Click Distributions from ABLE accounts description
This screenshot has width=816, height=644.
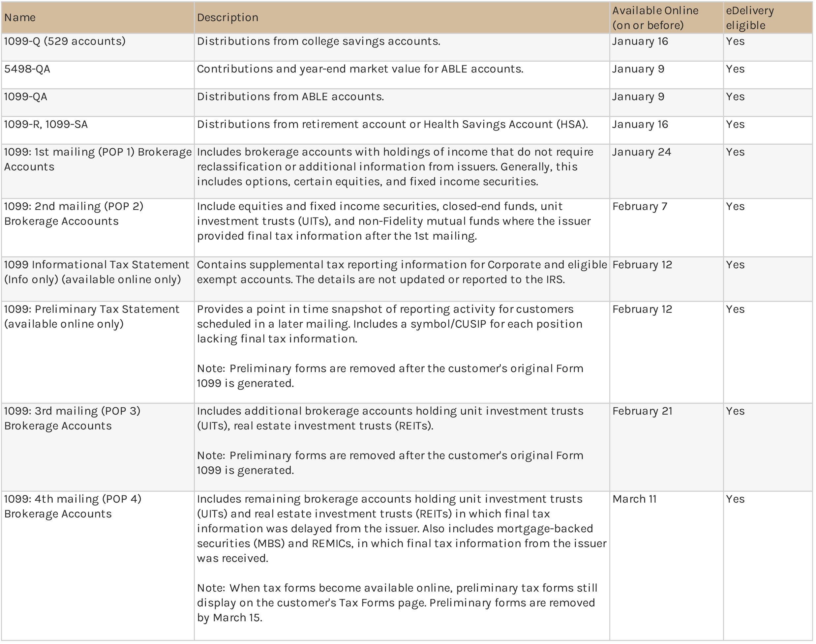coord(290,97)
